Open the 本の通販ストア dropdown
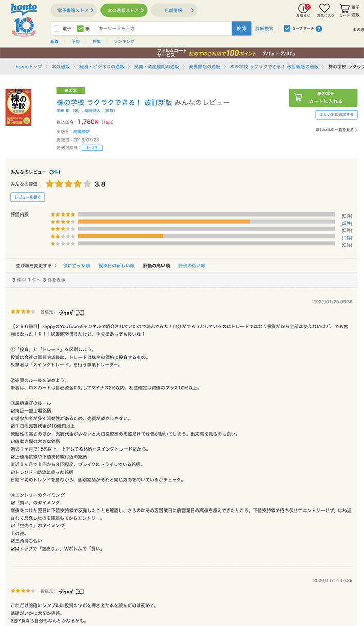The height and width of the screenshot is (626, 364). tap(124, 10)
